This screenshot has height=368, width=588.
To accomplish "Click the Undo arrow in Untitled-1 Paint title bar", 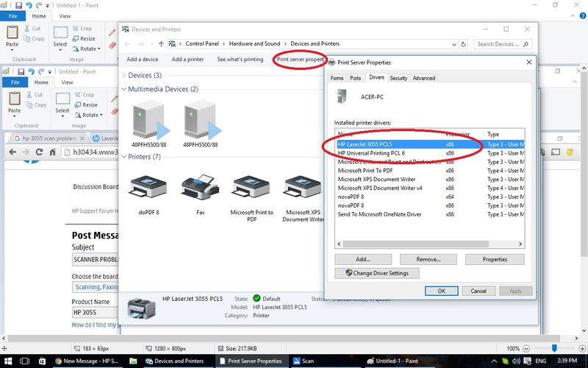I will point(29,5).
